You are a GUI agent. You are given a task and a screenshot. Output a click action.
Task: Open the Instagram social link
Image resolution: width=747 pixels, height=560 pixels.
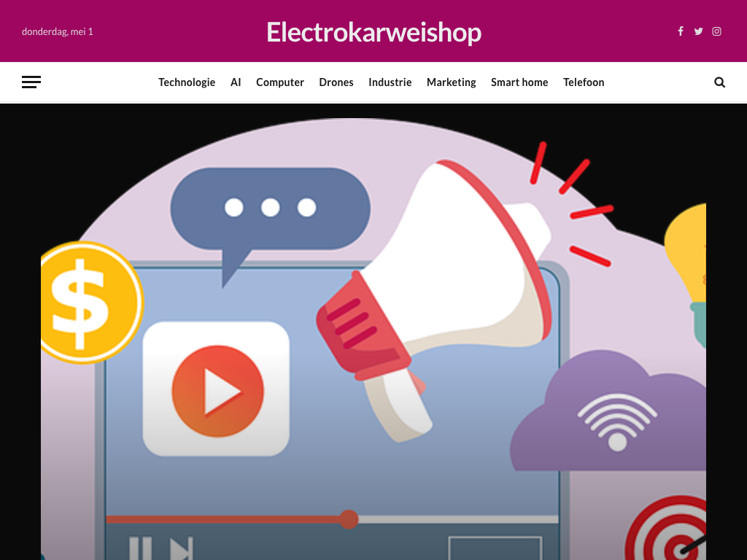[x=716, y=31]
